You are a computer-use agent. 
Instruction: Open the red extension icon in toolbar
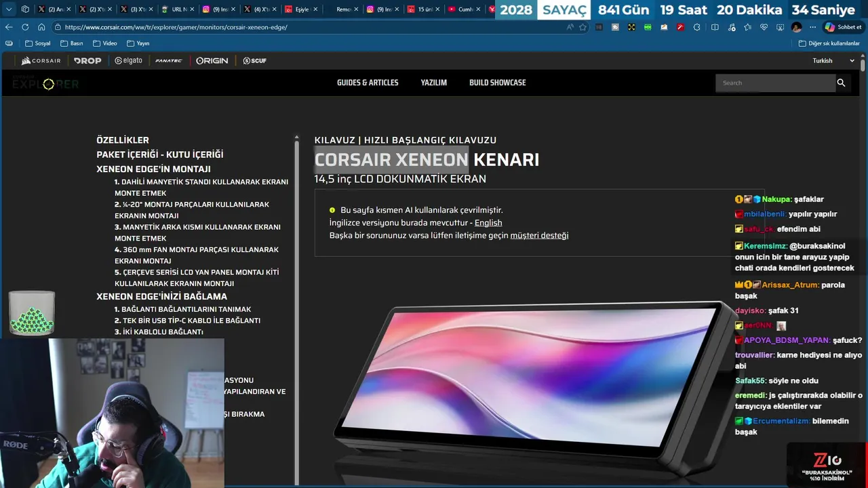tap(680, 27)
